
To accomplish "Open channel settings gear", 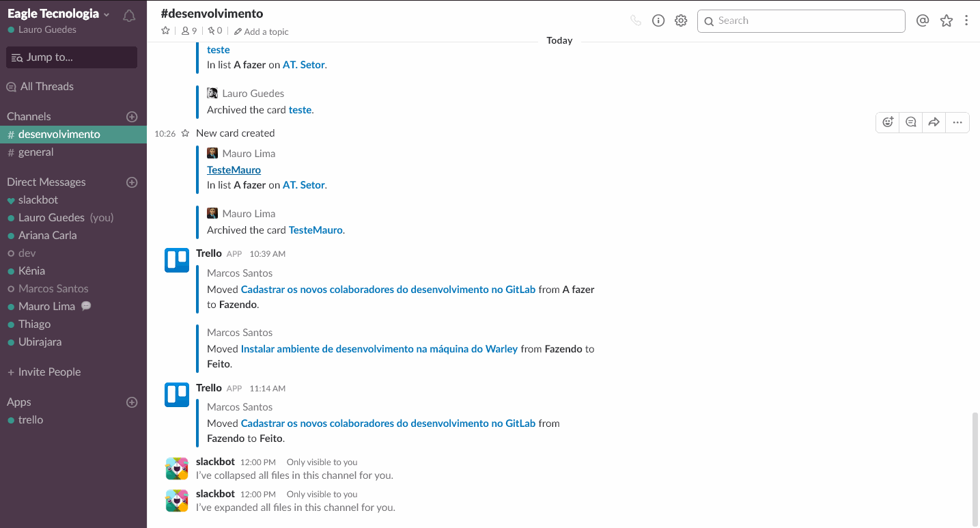I will [681, 20].
